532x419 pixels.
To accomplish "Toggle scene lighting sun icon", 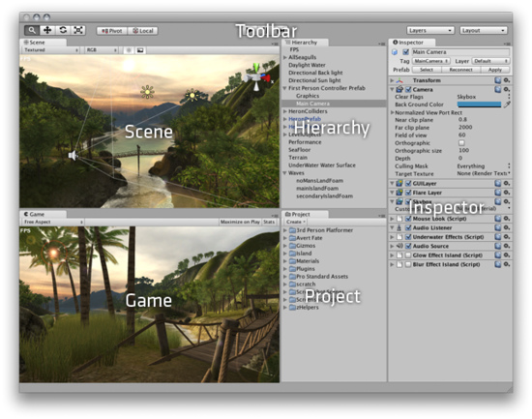I will (129, 50).
